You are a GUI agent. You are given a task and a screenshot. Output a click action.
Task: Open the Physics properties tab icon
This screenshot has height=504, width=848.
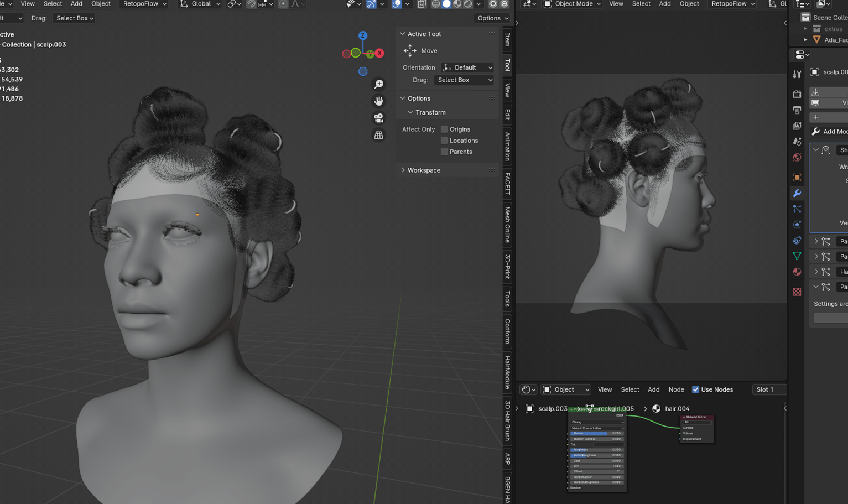[797, 225]
